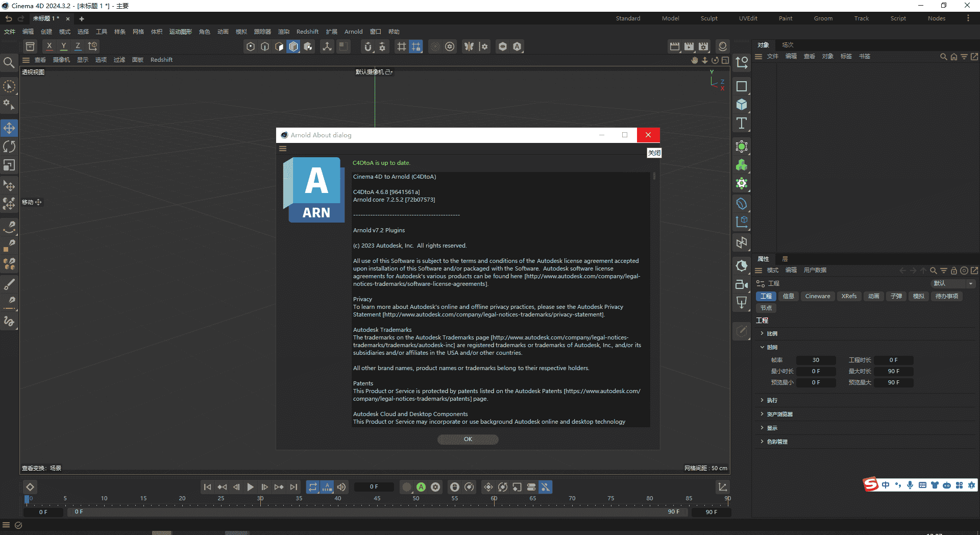Click the Autokeying record icon in timeline bar
Viewport: 980px width, 535px height.
(x=421, y=487)
